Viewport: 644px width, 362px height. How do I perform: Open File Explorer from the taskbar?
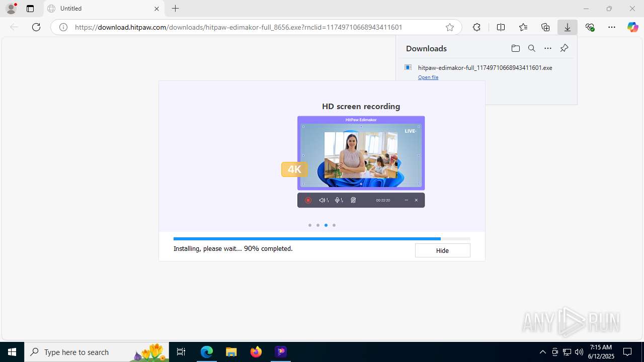click(231, 352)
